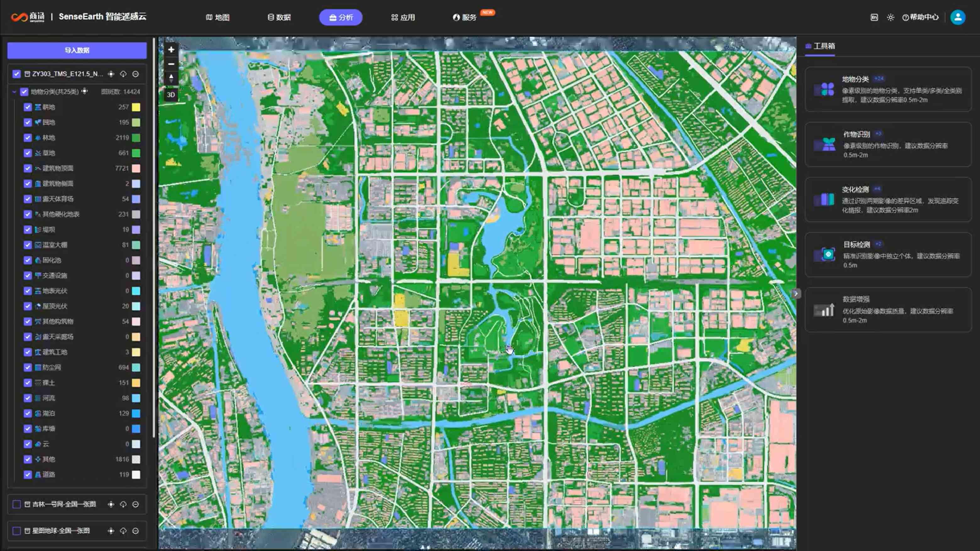The width and height of the screenshot is (980, 551).
Task: Download the ZY303_TMS_E121.5_N layer
Action: coord(123,74)
